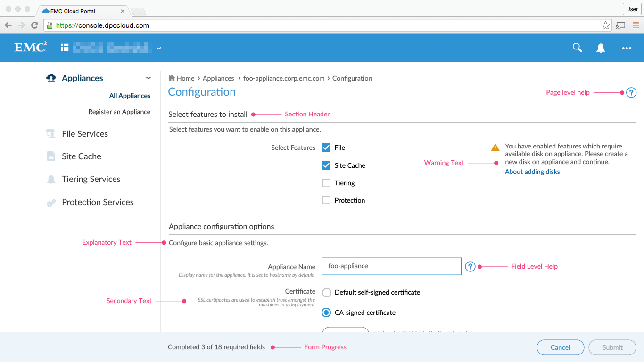This screenshot has height=362, width=644.
Task: Select the Site Cache icon in the sidebar
Action: tap(50, 156)
